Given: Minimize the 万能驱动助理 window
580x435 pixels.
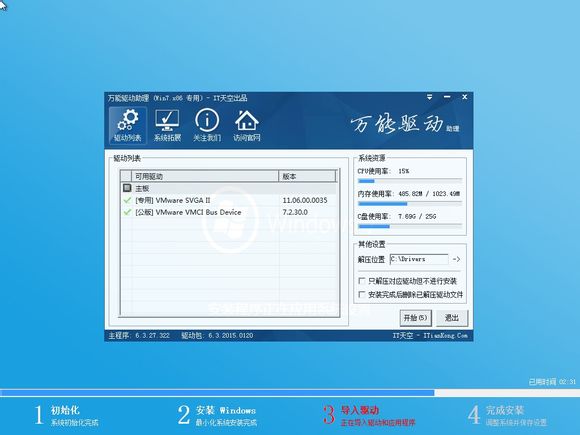Looking at the screenshot, I should 447,97.
